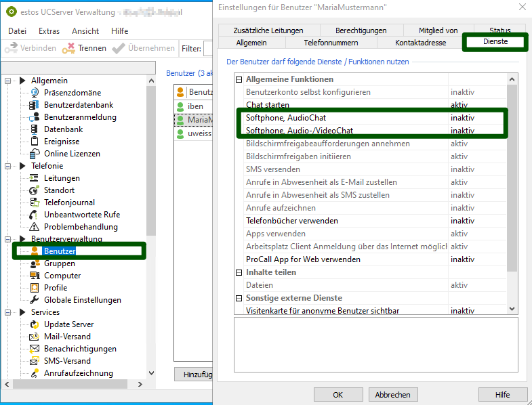
Task: Collapse the Allgemeine Funktionen section
Action: (239, 79)
